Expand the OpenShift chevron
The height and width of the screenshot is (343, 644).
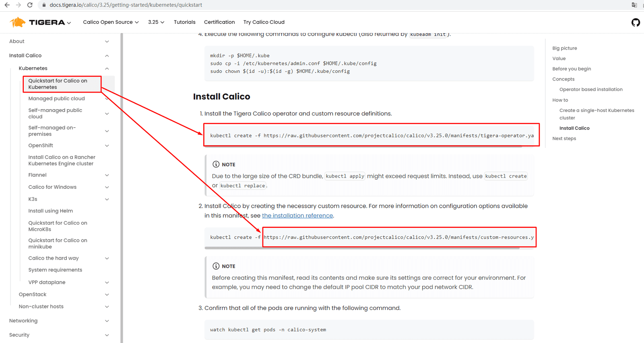107,146
